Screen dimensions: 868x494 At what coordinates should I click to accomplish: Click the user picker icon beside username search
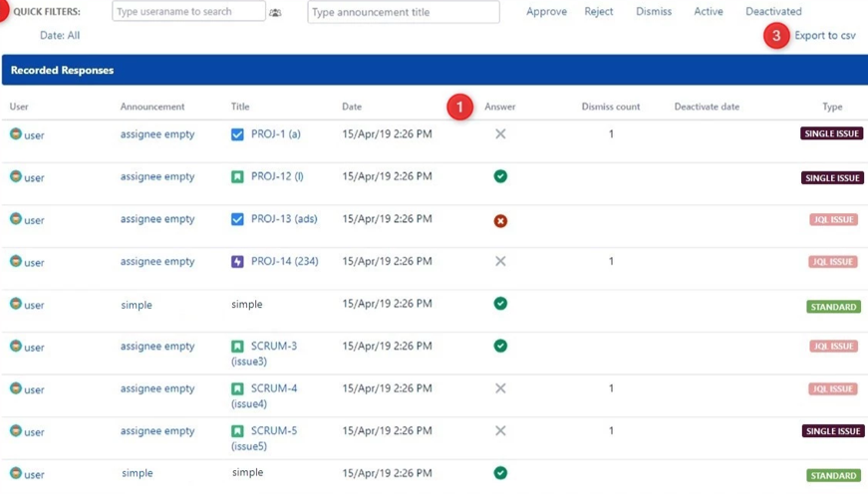coord(275,12)
